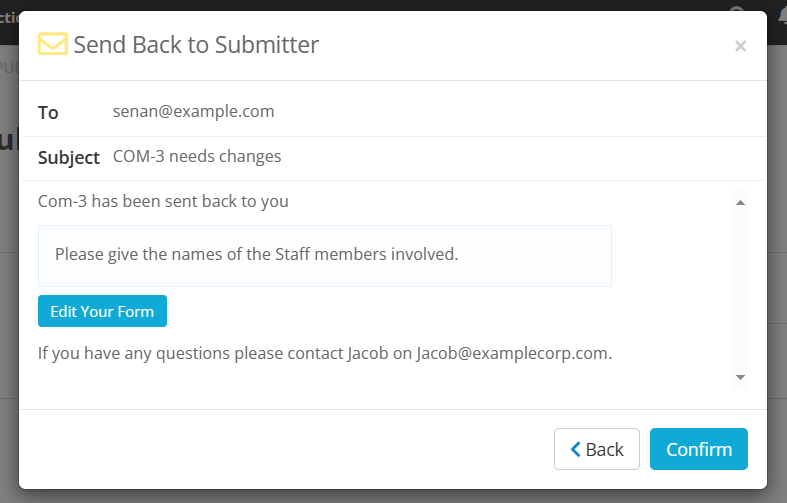Click the left chevron icon on Back
This screenshot has height=503, width=787.
(575, 449)
